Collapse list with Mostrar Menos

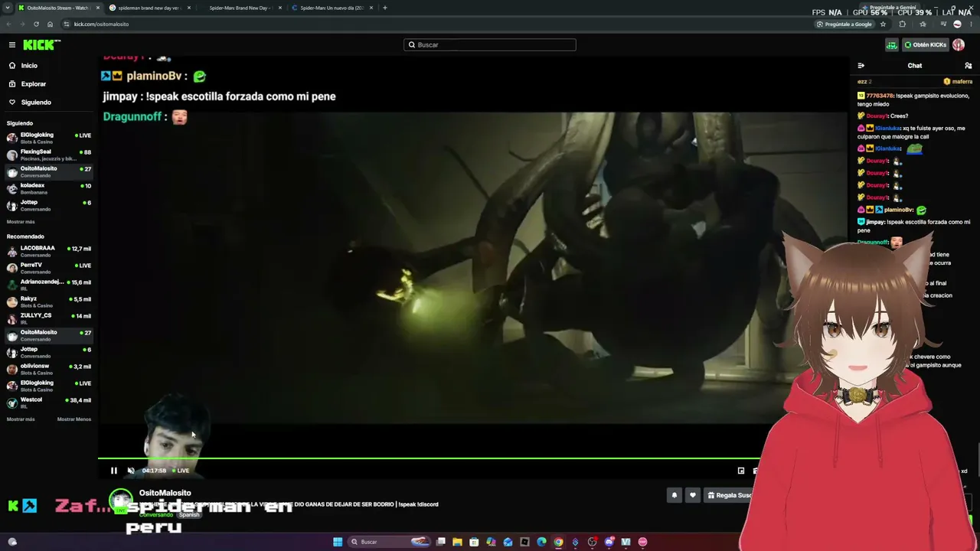tap(74, 419)
